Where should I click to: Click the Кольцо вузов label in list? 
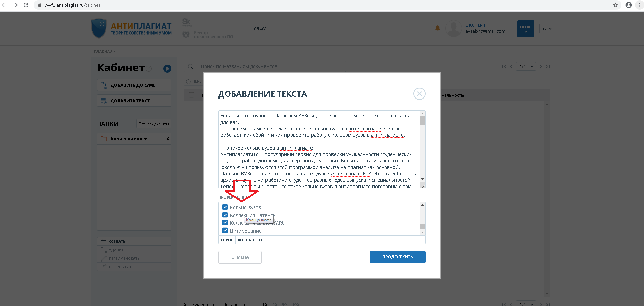click(x=245, y=207)
